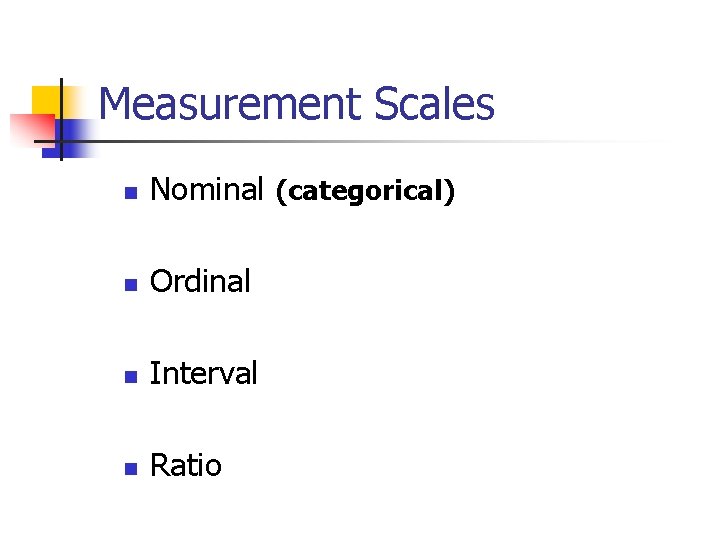Viewport: 720px width, 540px height.
Task: Click the closing parenthesis after categorical
Action: click(450, 191)
